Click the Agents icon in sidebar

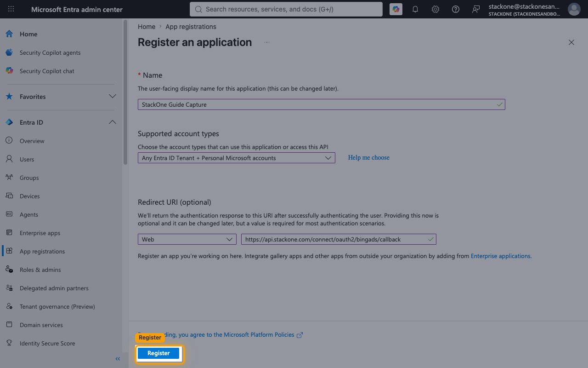pyautogui.click(x=9, y=214)
